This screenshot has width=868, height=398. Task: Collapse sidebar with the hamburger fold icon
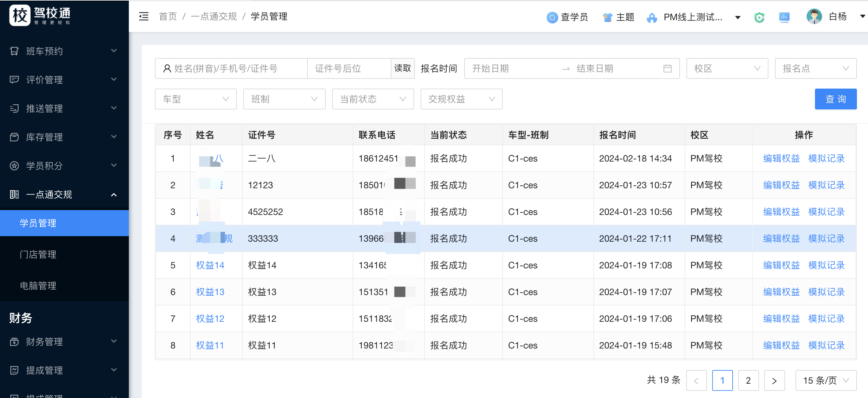pyautogui.click(x=143, y=17)
